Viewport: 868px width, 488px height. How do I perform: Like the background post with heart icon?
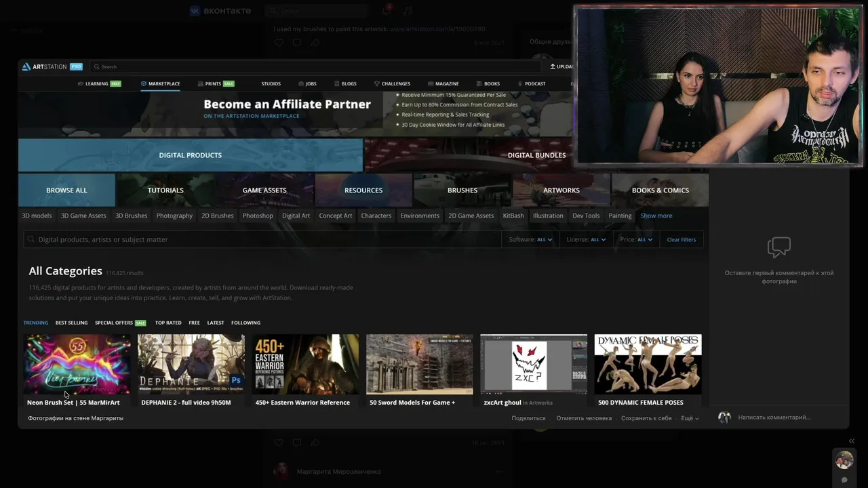[x=279, y=43]
